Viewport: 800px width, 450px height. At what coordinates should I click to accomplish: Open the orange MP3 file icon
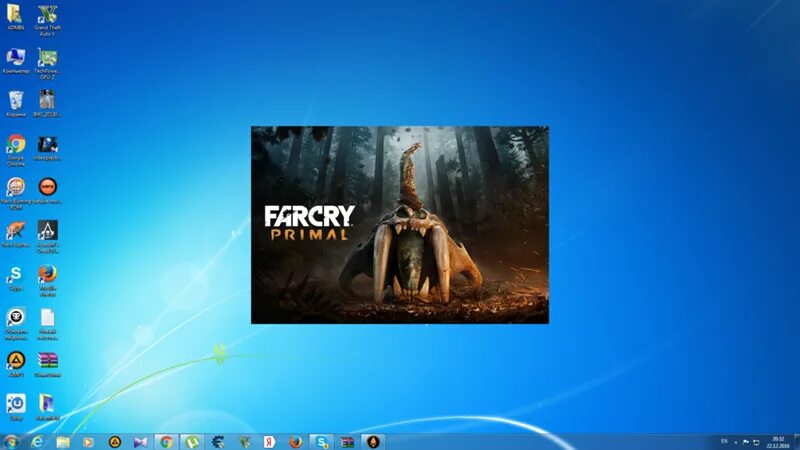pos(47,191)
